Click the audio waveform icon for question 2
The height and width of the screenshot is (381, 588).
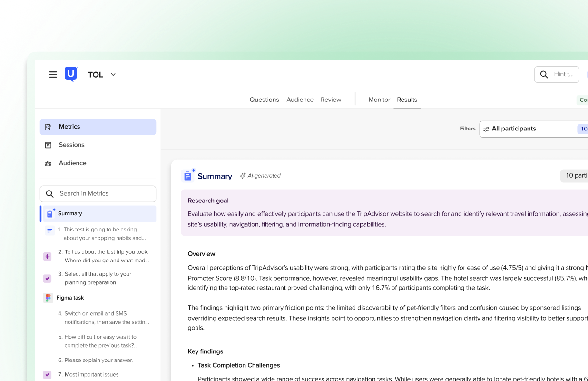pos(48,257)
